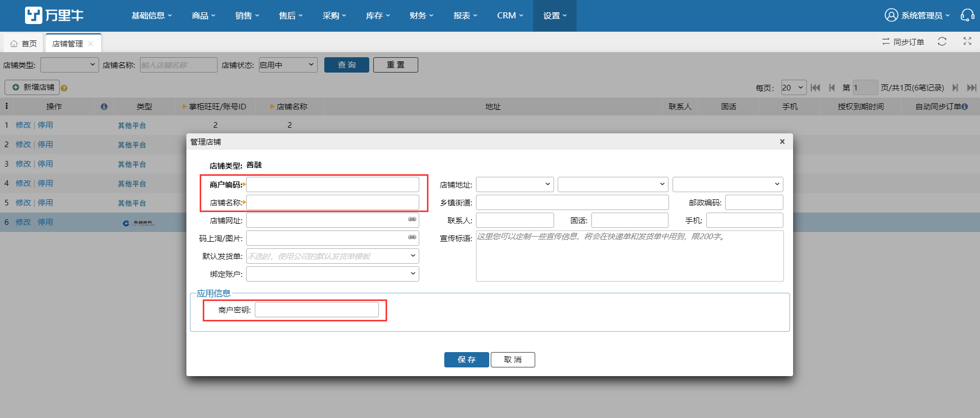This screenshot has width=980, height=418.
Task: Open the first 店铺地址 province dropdown
Action: [x=515, y=184]
